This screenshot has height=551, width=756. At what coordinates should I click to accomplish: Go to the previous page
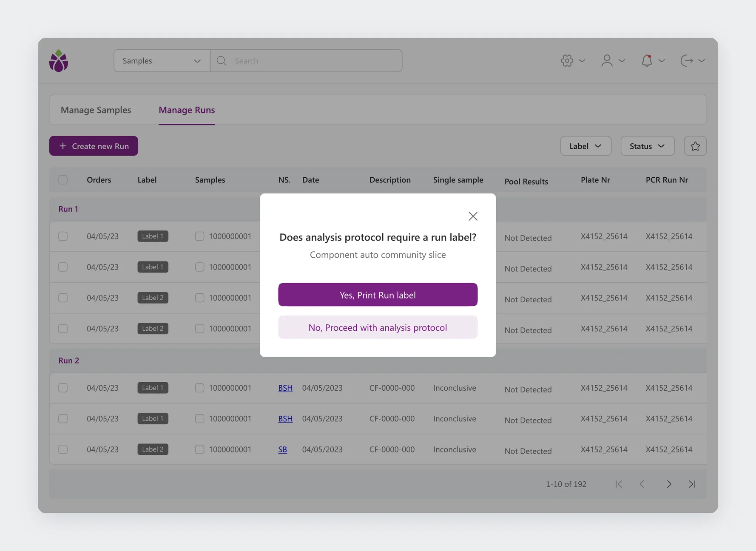pos(642,484)
